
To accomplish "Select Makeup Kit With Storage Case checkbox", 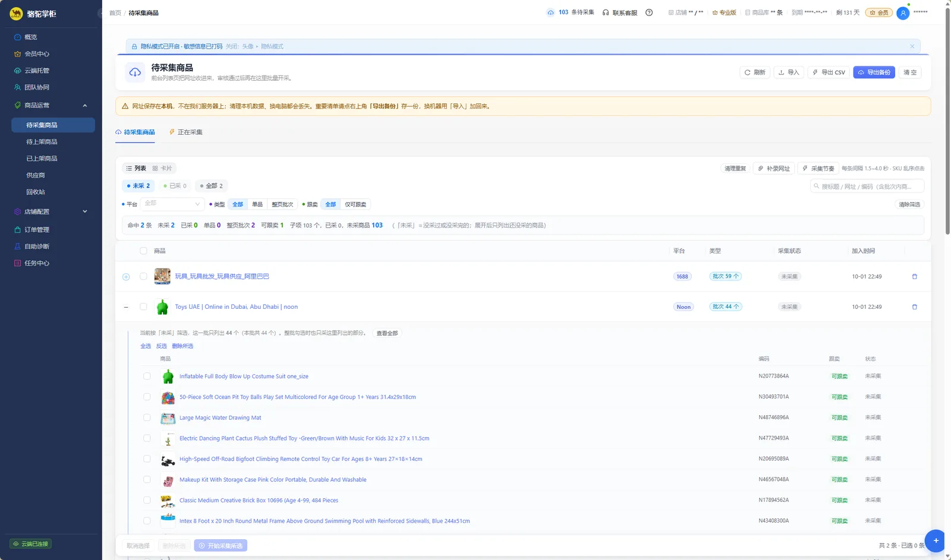I will [147, 479].
